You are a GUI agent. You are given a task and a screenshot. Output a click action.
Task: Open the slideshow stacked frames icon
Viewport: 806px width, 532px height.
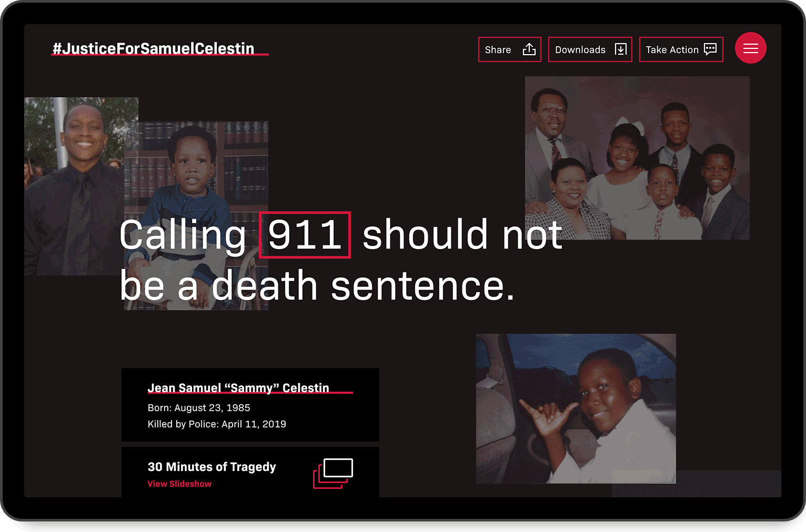click(x=333, y=473)
